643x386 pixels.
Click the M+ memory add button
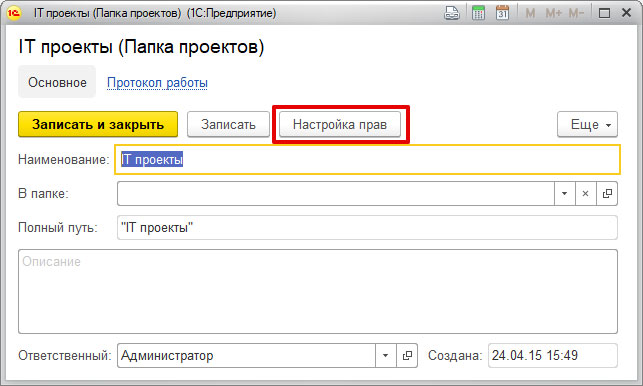(x=554, y=14)
